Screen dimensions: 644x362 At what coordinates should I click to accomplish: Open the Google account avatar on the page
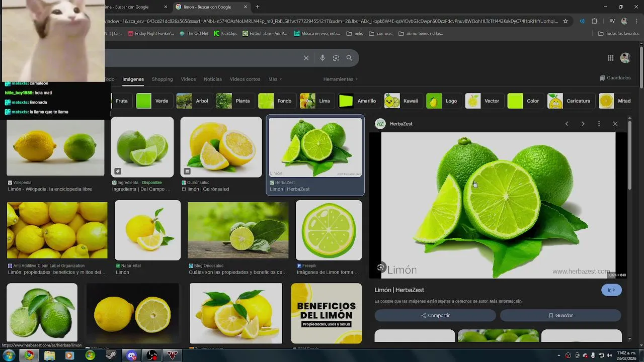625,58
